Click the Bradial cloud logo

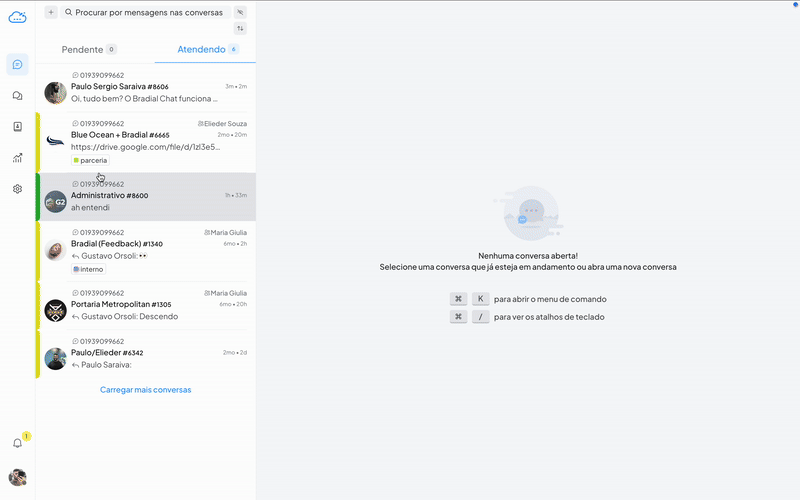tap(17, 16)
